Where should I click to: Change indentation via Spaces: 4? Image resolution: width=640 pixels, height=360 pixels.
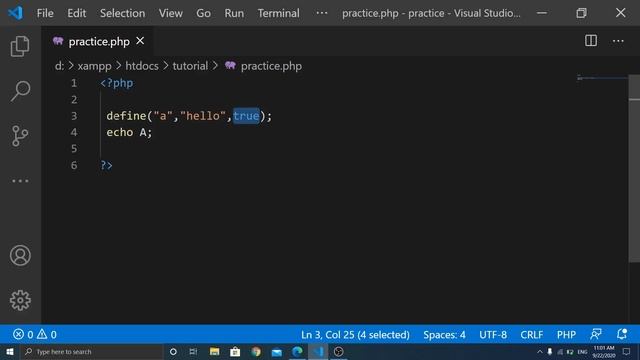[x=444, y=335]
